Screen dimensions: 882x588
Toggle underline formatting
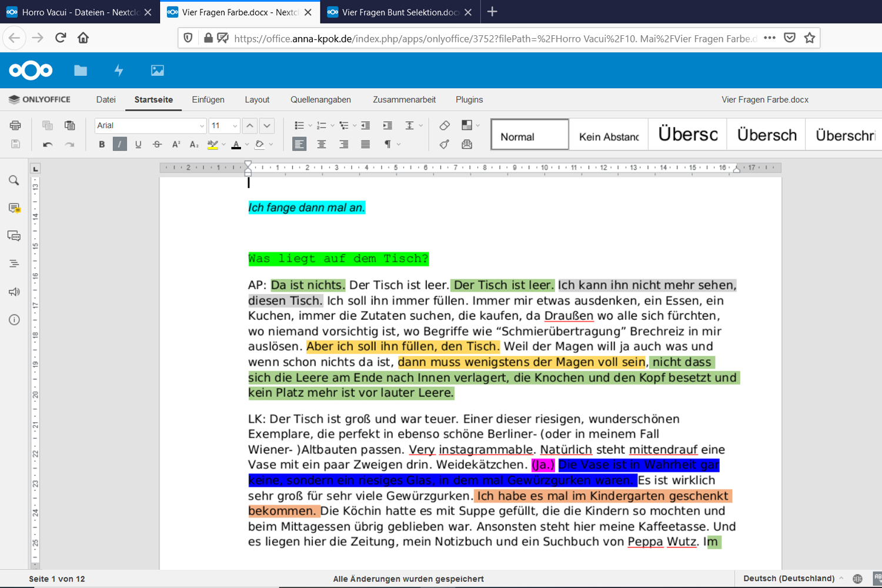point(138,144)
